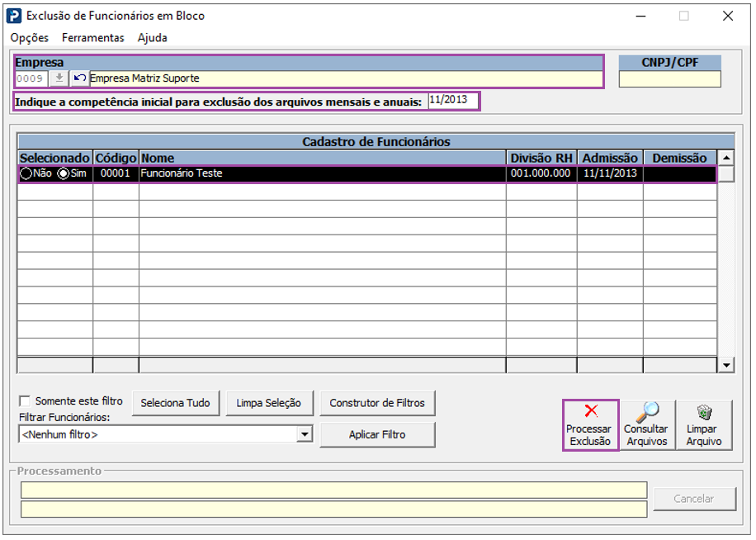The image size is (756, 540).
Task: Open the Ferramentas menu
Action: pos(92,38)
